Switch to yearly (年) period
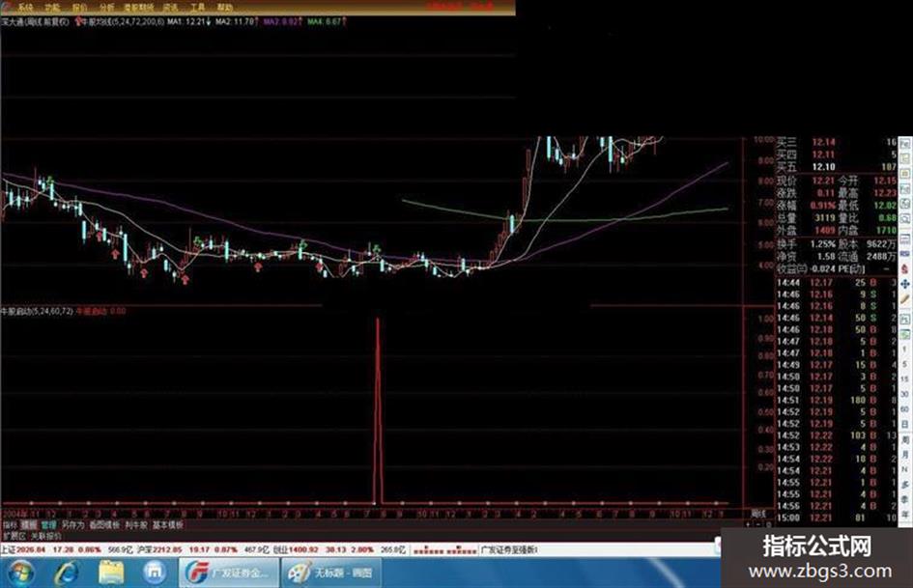Image resolution: width=913 pixels, height=588 pixels. 905,513
